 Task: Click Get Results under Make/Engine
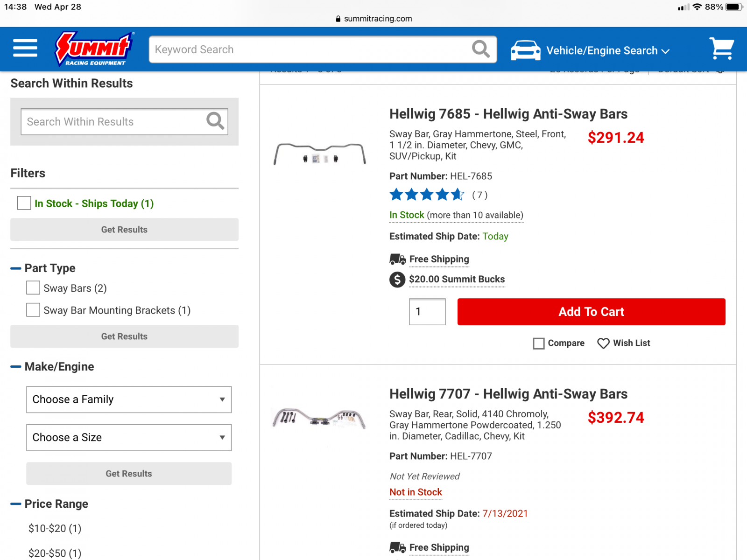129,474
